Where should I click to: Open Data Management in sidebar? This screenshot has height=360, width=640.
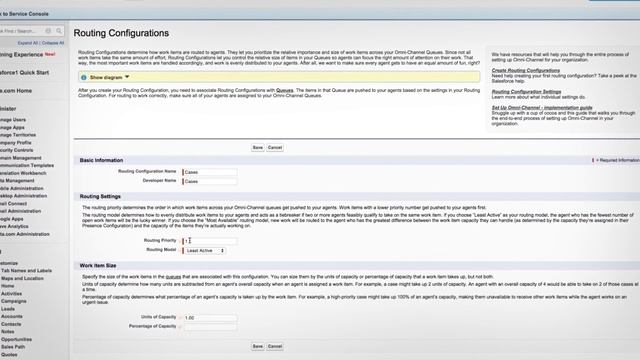click(17, 180)
